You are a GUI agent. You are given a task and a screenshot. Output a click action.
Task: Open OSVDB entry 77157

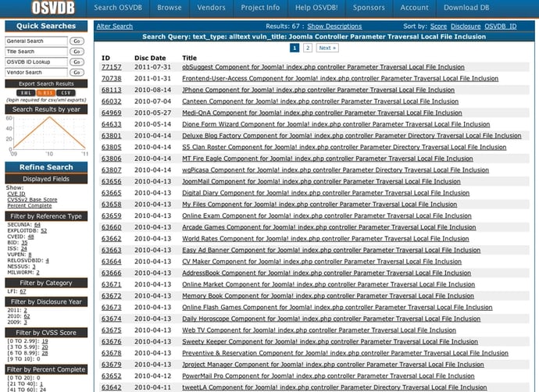pyautogui.click(x=111, y=68)
